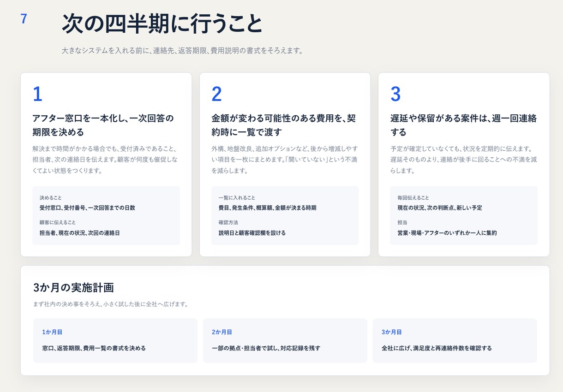
Task: Click the label 担当 in card 3
Action: (x=402, y=222)
